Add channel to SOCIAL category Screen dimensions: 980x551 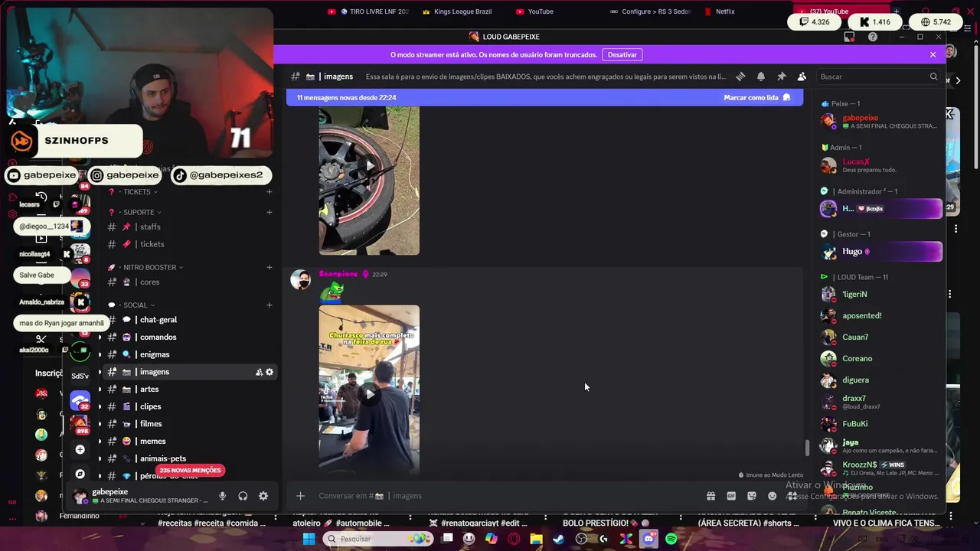(x=269, y=305)
